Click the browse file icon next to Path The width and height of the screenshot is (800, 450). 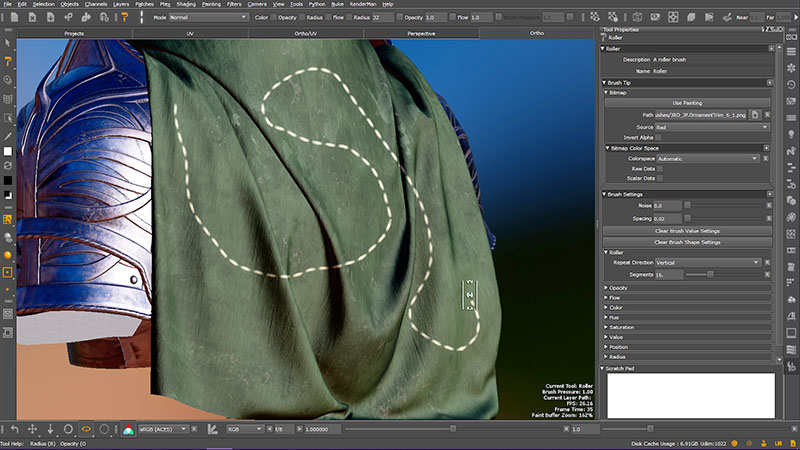coord(755,115)
